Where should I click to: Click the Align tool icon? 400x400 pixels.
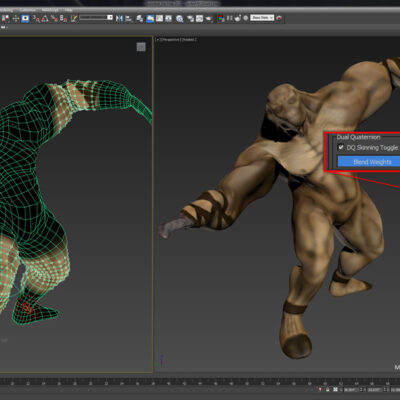[128, 18]
